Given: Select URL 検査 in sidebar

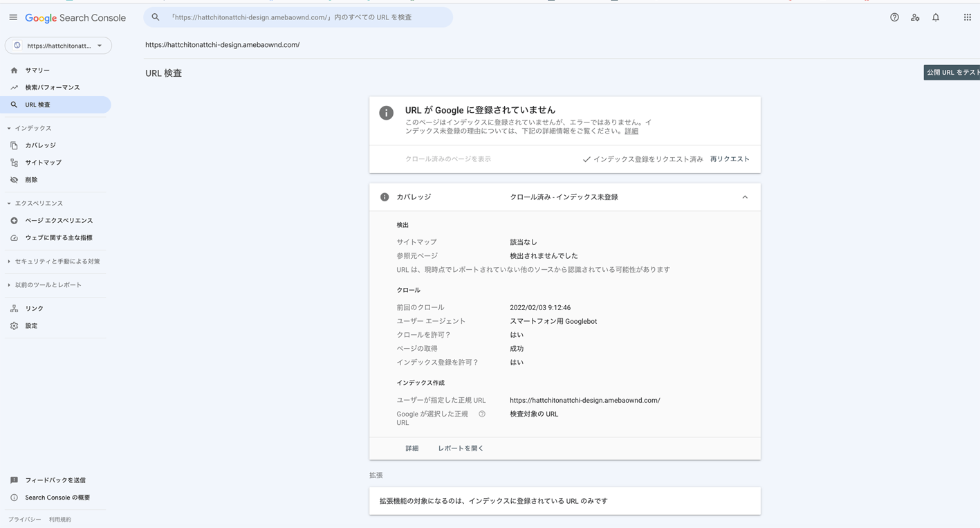Looking at the screenshot, I should pyautogui.click(x=55, y=104).
